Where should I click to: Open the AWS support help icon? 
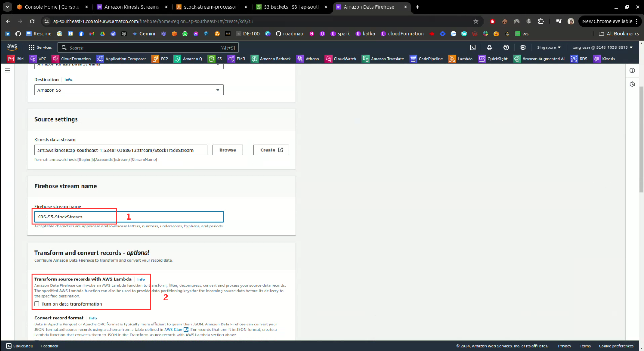tap(506, 47)
